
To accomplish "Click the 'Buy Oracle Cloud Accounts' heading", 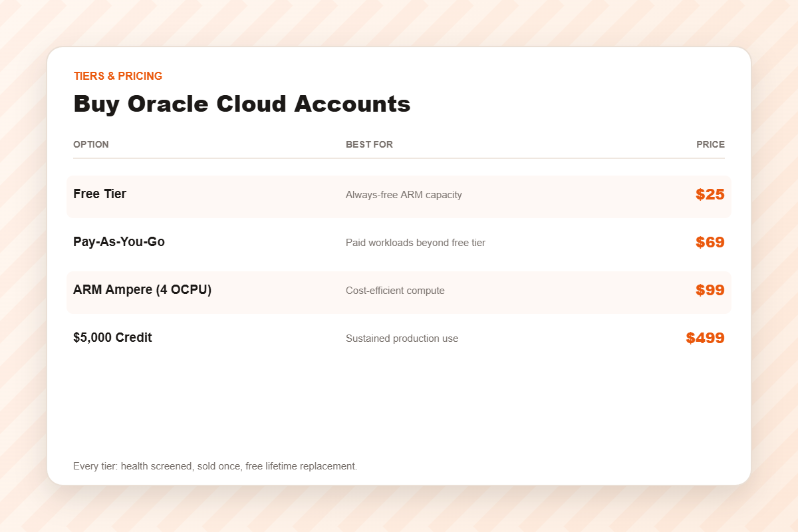I will pyautogui.click(x=242, y=104).
